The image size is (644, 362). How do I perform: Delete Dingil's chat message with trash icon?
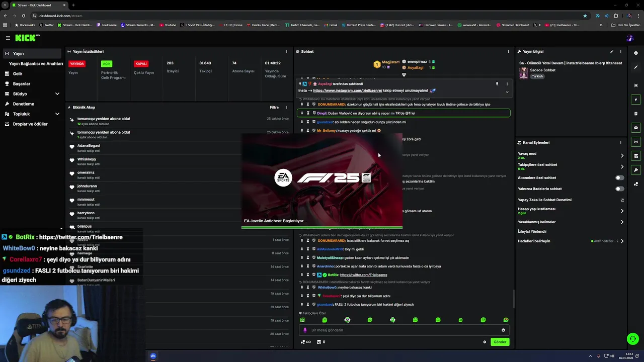[x=302, y=113]
